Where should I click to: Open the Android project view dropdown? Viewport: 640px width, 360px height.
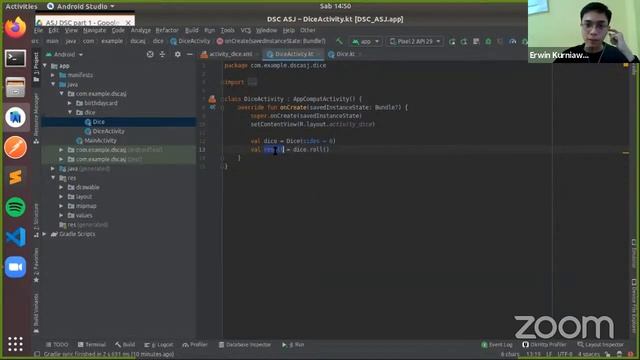point(64,54)
